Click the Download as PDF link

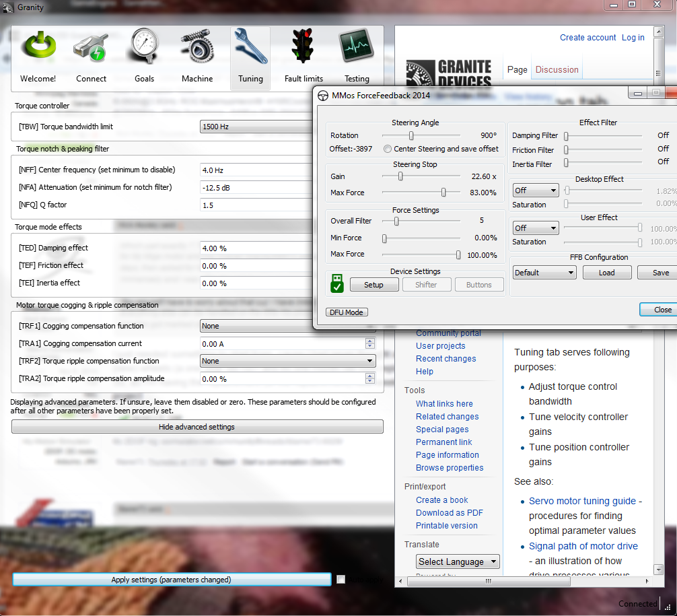coord(450,513)
